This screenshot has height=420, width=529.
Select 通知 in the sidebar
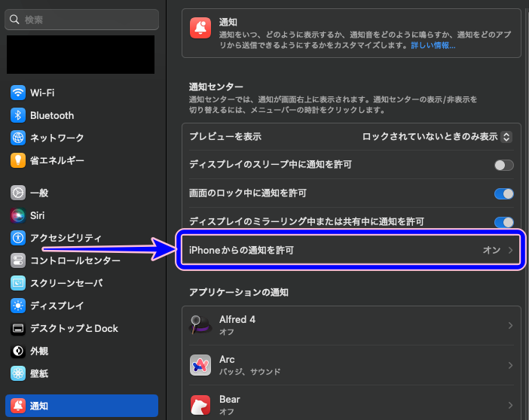81,406
